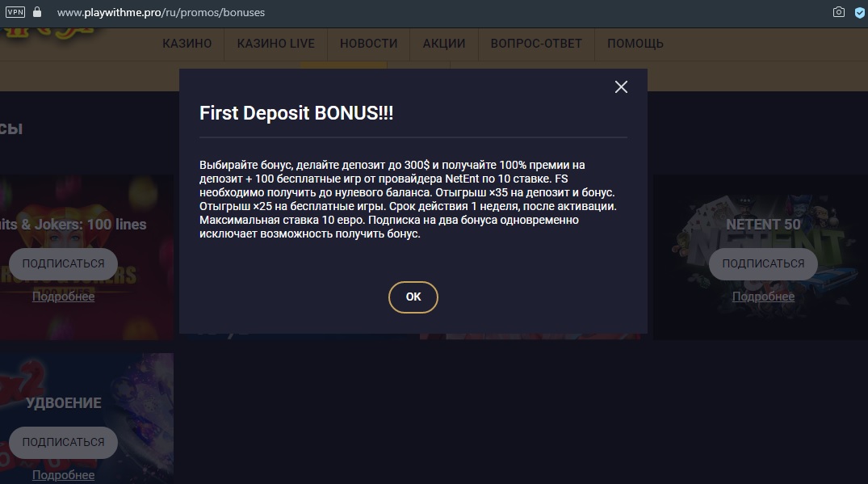The width and height of the screenshot is (868, 484).
Task: Open the VPN badge in the address bar
Action: tap(15, 11)
